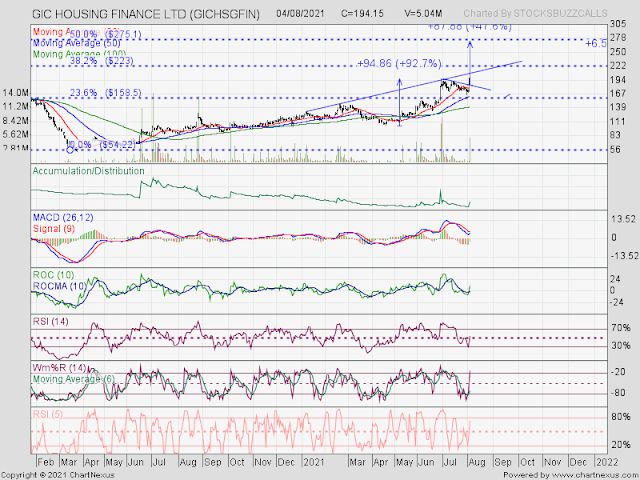Click the GIC HOUSING FINANCE LTD (GICHSGFIN) title
Image resolution: width=640 pixels, height=480 pixels.
coord(146,14)
